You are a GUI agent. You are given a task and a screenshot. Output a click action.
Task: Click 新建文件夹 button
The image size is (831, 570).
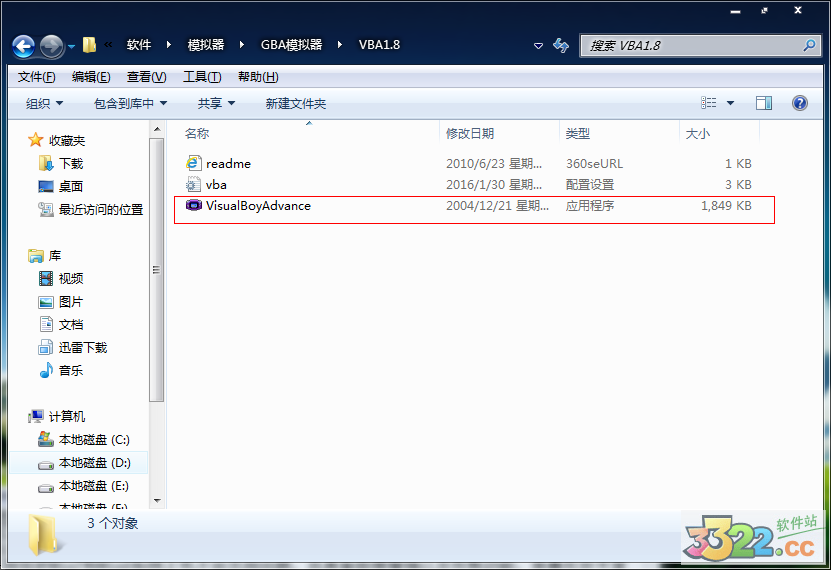(296, 103)
